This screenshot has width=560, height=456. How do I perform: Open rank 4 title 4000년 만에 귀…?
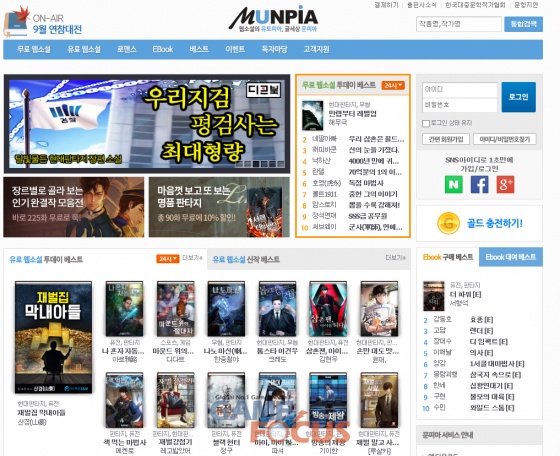tap(374, 161)
